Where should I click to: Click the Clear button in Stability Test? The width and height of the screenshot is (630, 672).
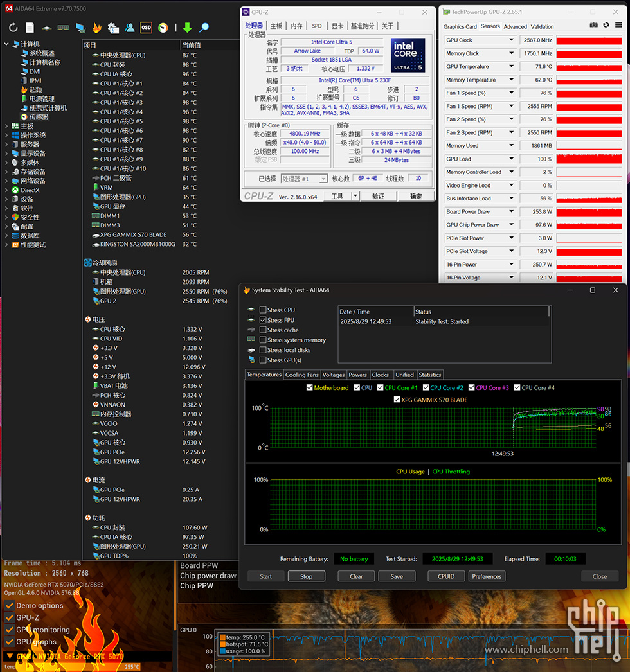pos(356,576)
